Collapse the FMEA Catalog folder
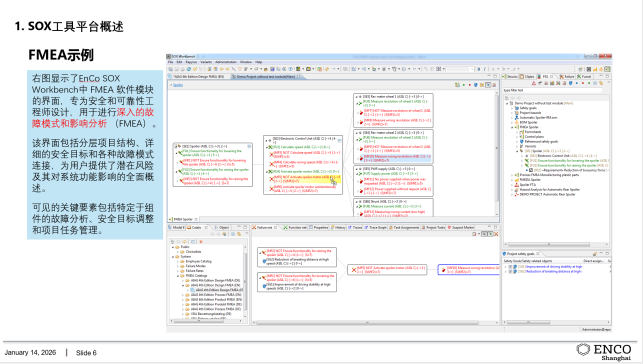This screenshot has height=364, width=643. pyautogui.click(x=178, y=276)
